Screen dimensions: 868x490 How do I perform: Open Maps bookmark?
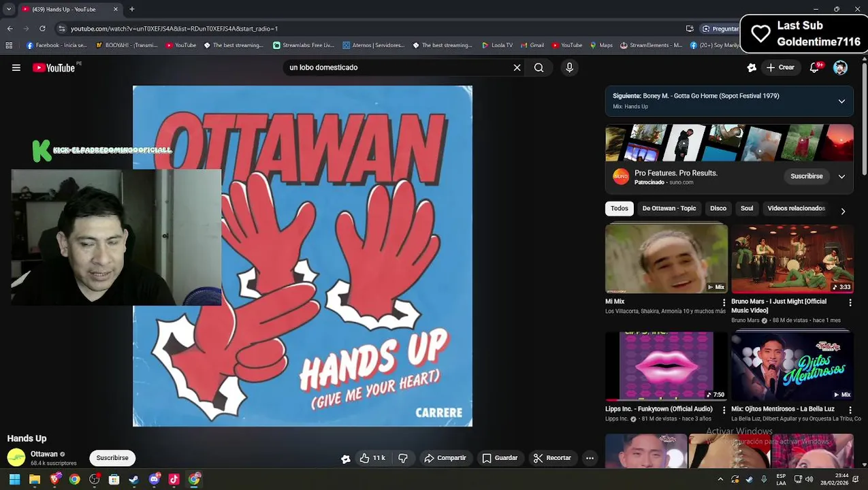coord(601,46)
